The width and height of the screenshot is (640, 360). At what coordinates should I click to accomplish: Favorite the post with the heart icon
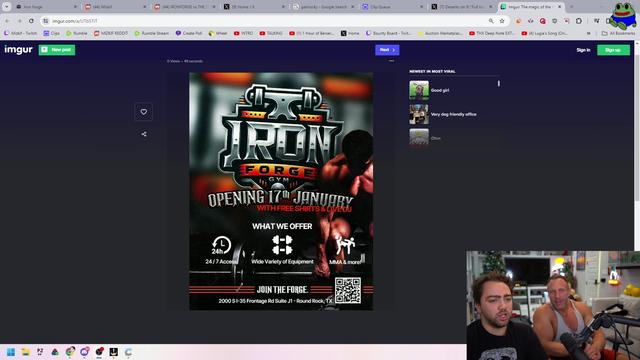point(144,112)
